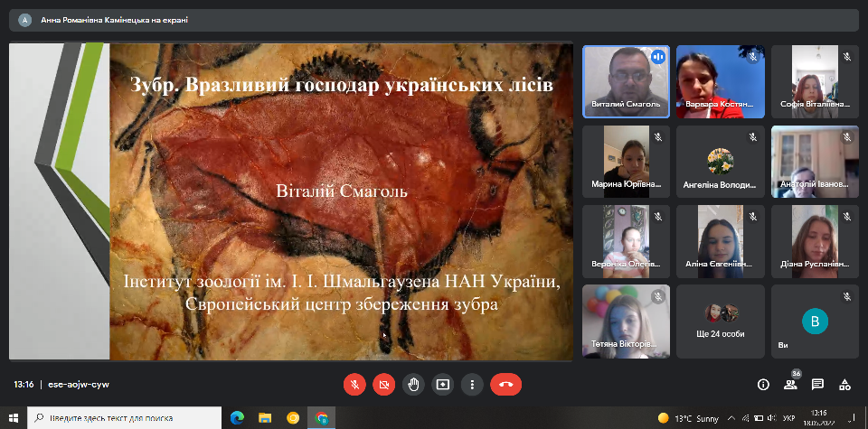Open Microsoft Edge from the taskbar
868x429 pixels.
click(x=237, y=418)
